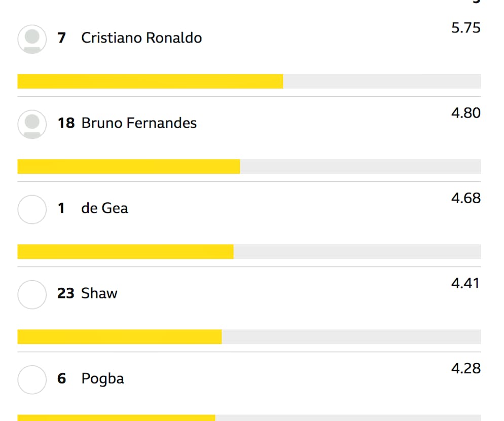Click Pogba's empty avatar circle
504x421 pixels.
coord(32,379)
